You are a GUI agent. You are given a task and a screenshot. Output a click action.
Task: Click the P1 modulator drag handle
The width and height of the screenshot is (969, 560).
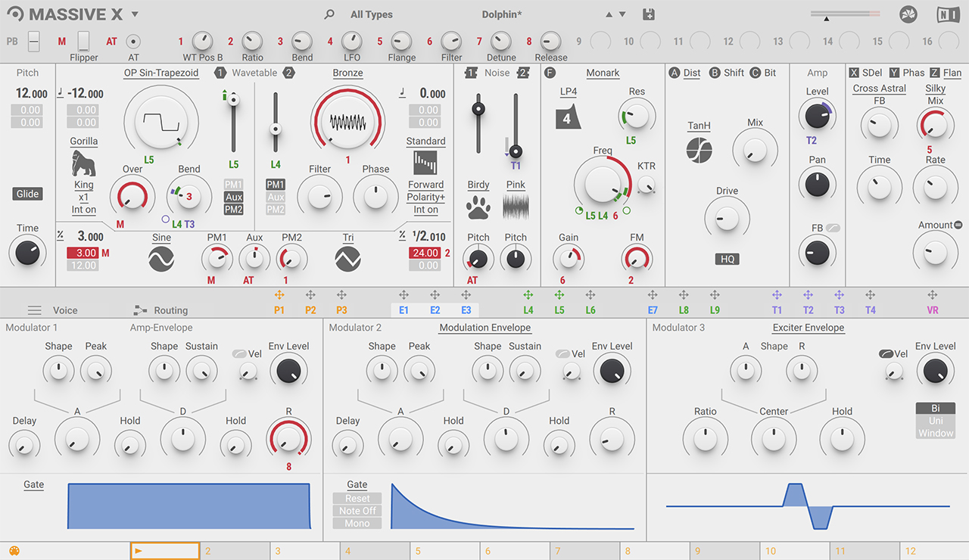(279, 295)
